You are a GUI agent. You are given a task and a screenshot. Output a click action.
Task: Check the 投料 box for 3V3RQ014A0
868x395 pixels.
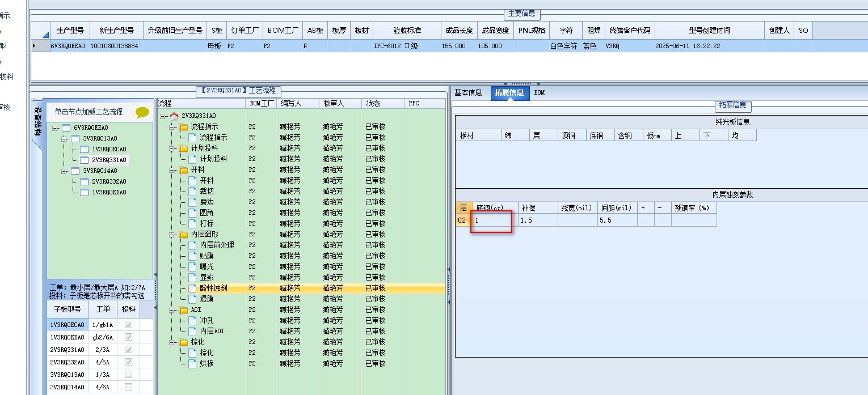[128, 387]
